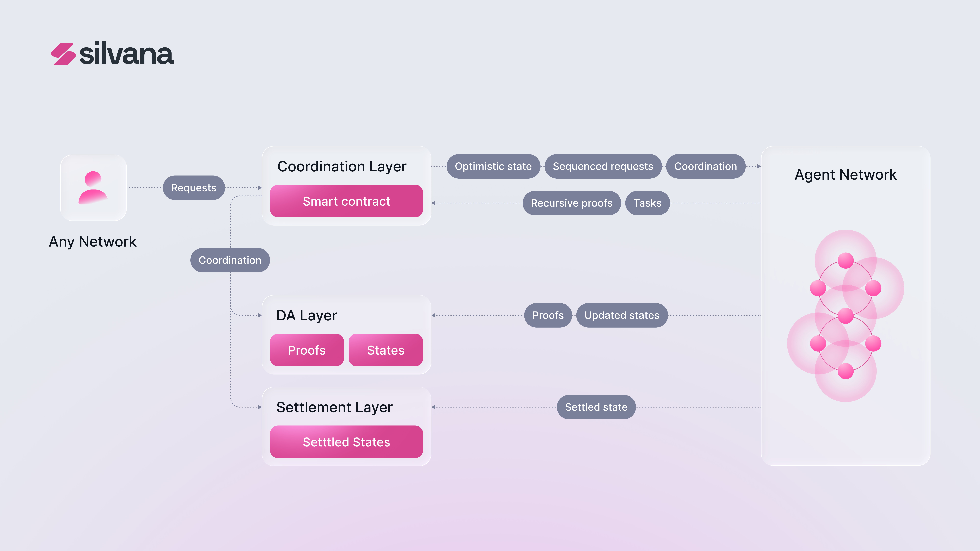980x551 pixels.
Task: Click the Optimistic state pill
Action: pos(493,166)
